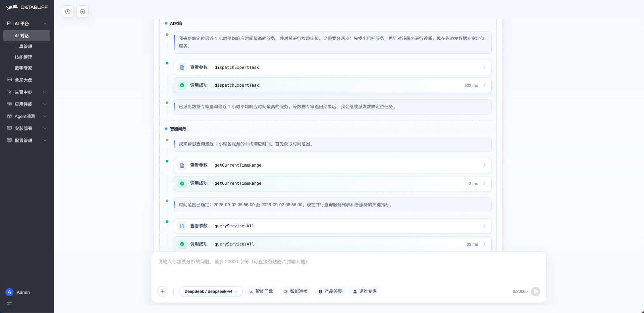Click the 安装部署 icon in sidebar

[x=9, y=128]
